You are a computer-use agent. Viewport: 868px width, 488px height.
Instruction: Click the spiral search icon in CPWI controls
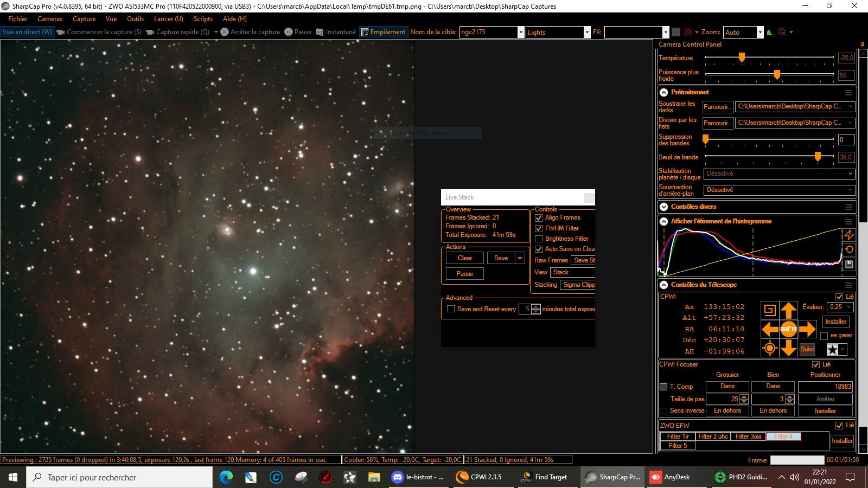[769, 310]
